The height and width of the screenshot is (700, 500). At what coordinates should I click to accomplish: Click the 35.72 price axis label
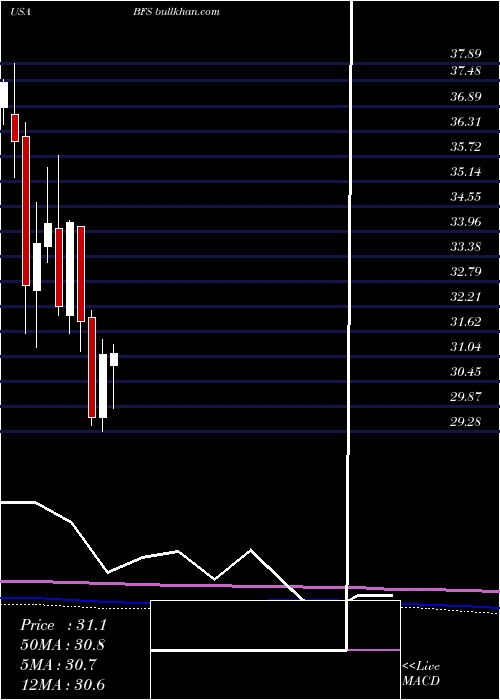466,146
